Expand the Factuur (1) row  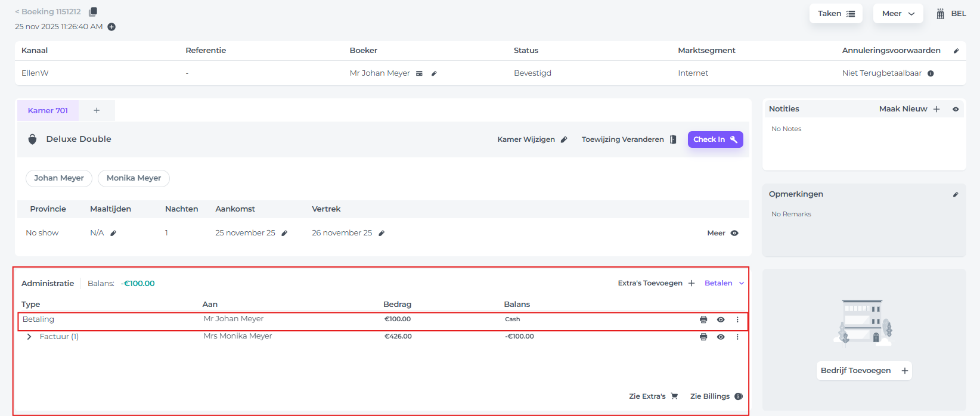(x=29, y=337)
